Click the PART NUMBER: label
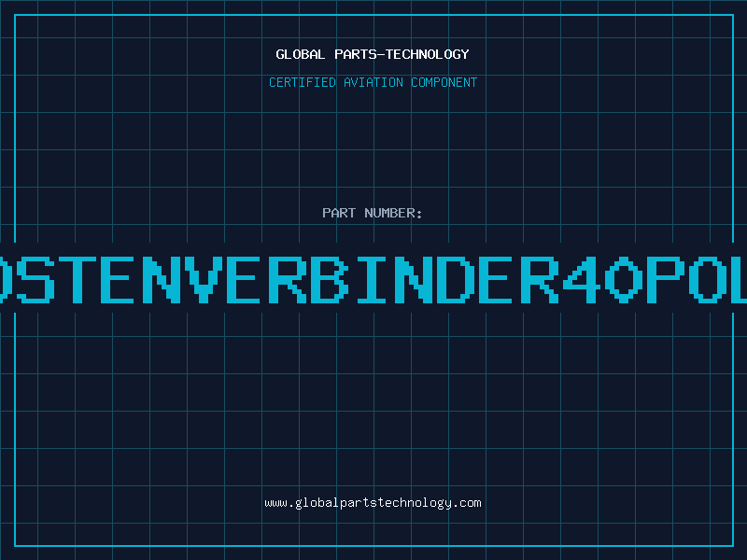 click(373, 213)
